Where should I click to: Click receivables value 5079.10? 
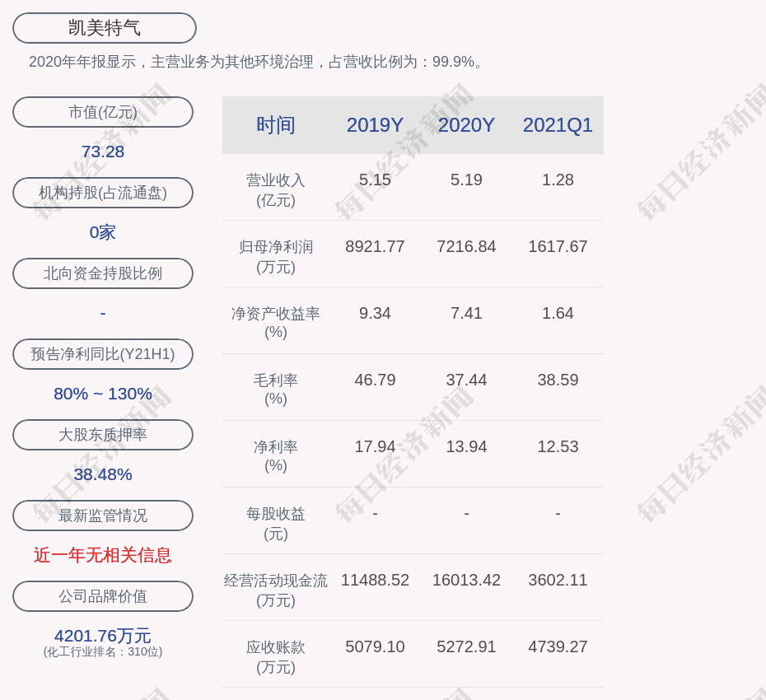376,646
